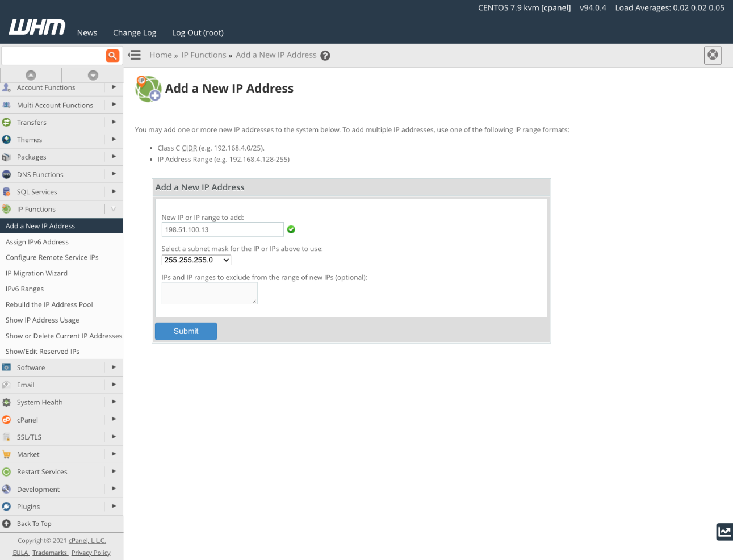The width and height of the screenshot is (733, 560).
Task: Click the sidebar collapse hamburger icon
Action: click(134, 55)
